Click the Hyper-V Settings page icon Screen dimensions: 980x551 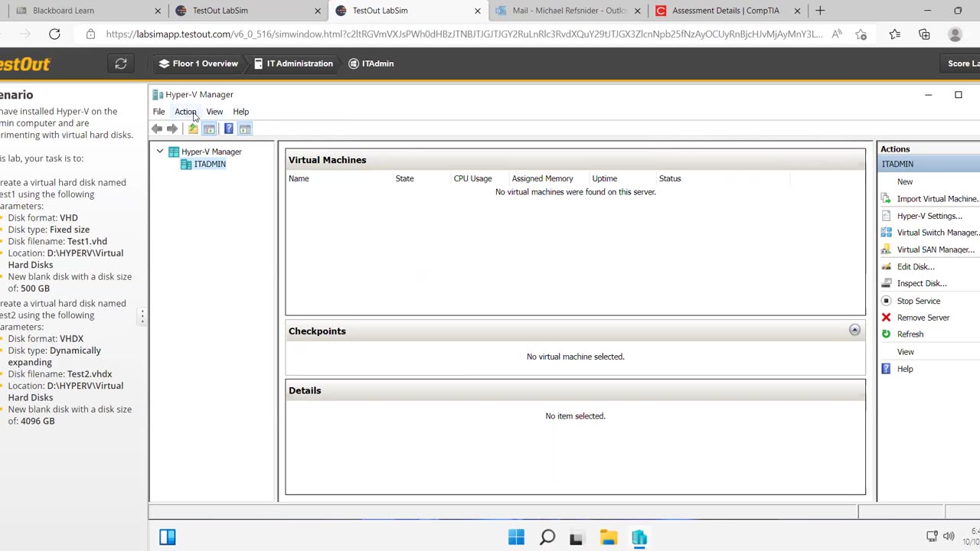[x=886, y=216]
